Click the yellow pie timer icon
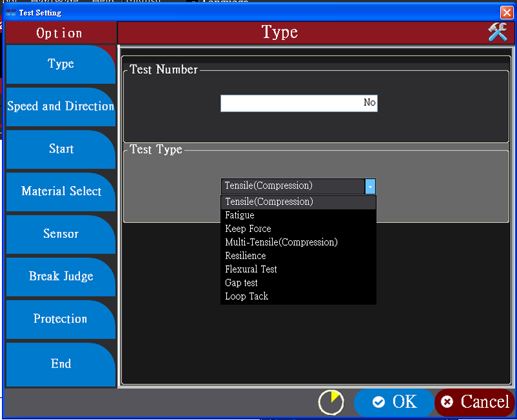This screenshot has width=517, height=420. [x=331, y=402]
